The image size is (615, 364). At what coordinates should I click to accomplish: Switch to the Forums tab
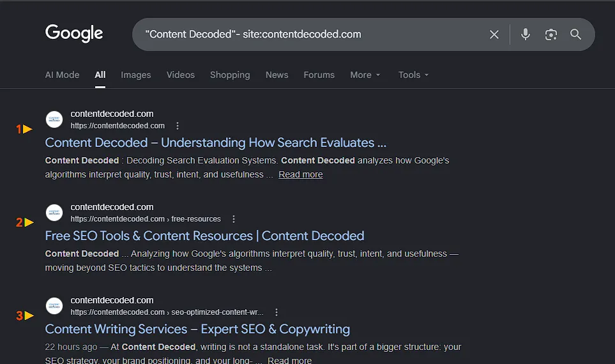(x=319, y=75)
